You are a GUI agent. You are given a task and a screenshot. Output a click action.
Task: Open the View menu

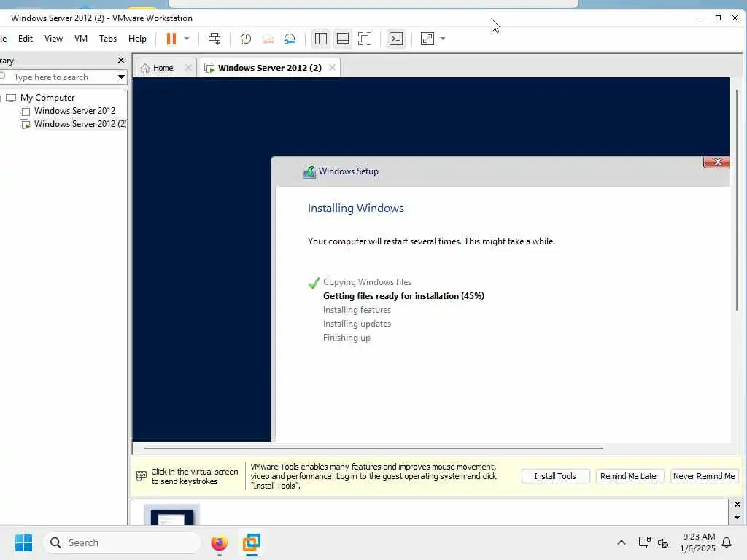53,39
